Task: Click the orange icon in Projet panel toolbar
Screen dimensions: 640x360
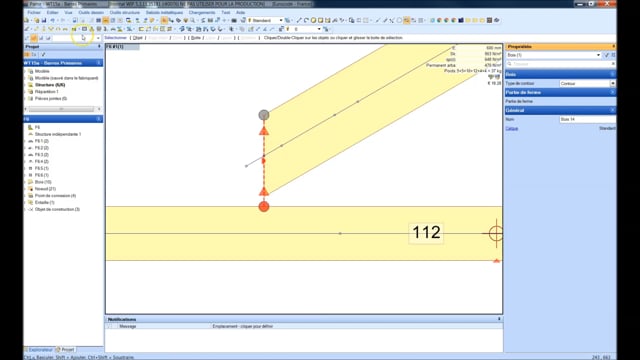Action: click(x=27, y=54)
